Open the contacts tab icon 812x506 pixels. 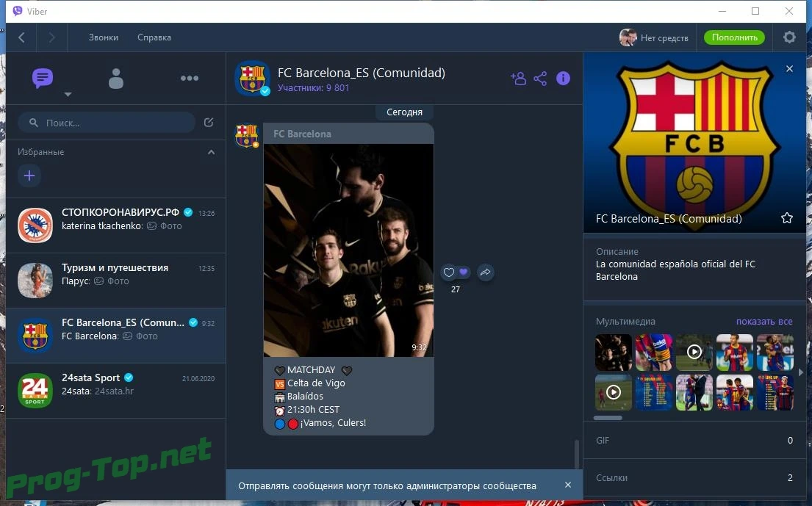(116, 78)
